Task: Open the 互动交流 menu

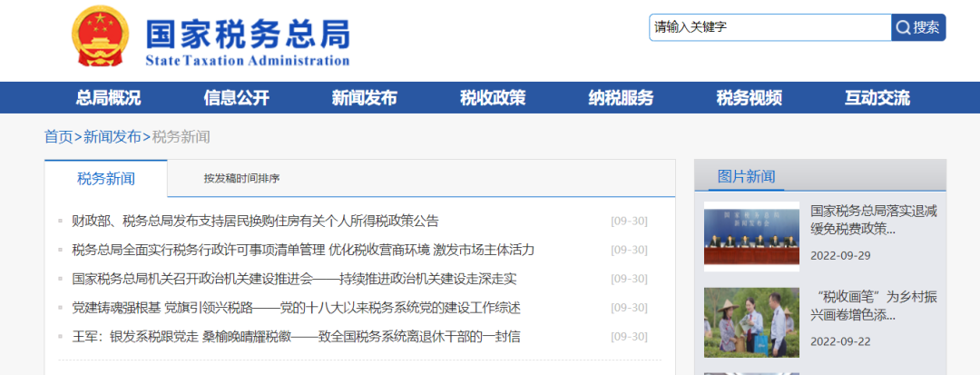Action: point(877,98)
